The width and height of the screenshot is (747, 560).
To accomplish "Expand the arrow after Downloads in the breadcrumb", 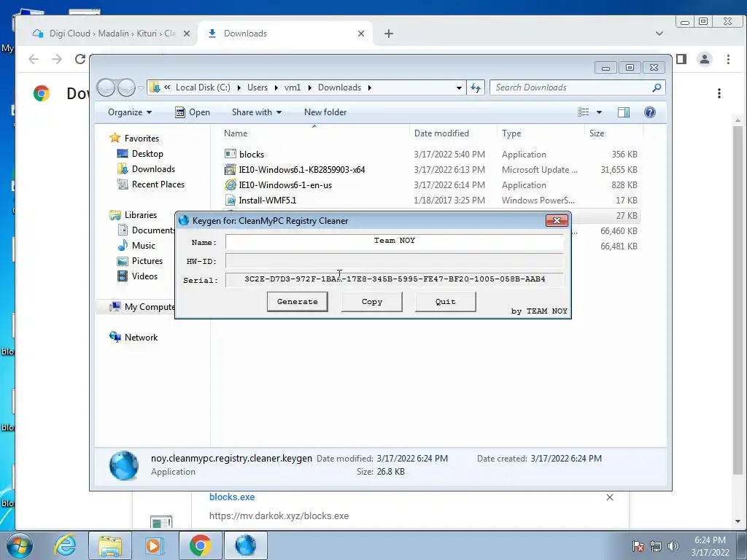I will tap(369, 87).
